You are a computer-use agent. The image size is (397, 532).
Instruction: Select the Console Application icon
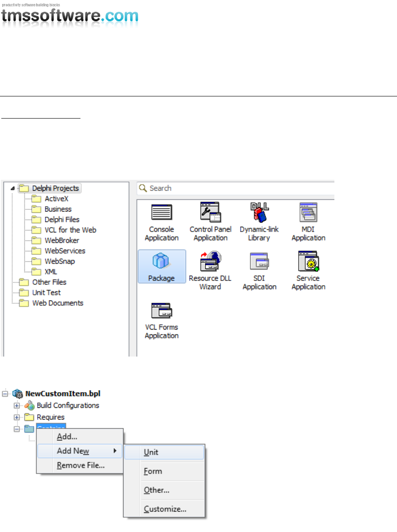(161, 212)
